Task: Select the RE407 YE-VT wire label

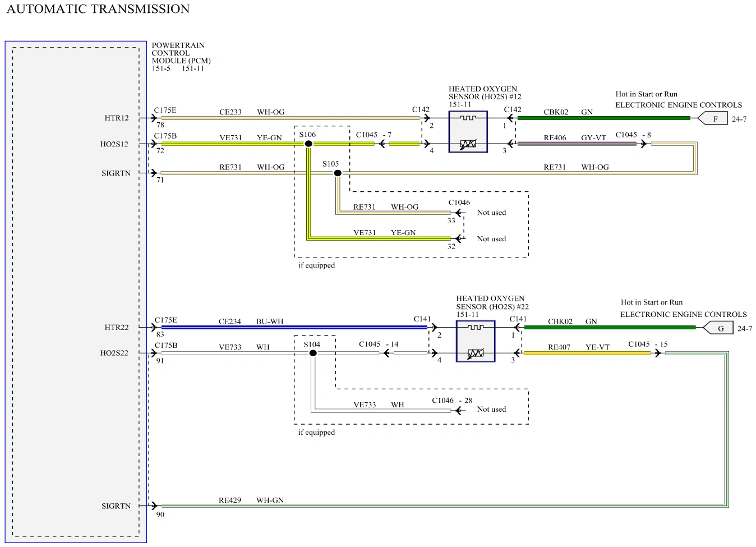Action: tap(579, 347)
